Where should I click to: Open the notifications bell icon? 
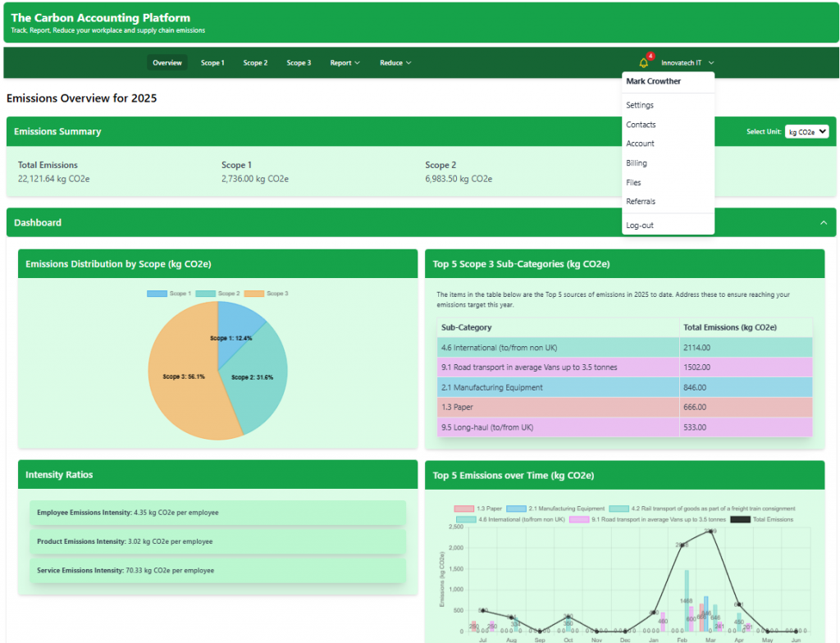click(643, 62)
